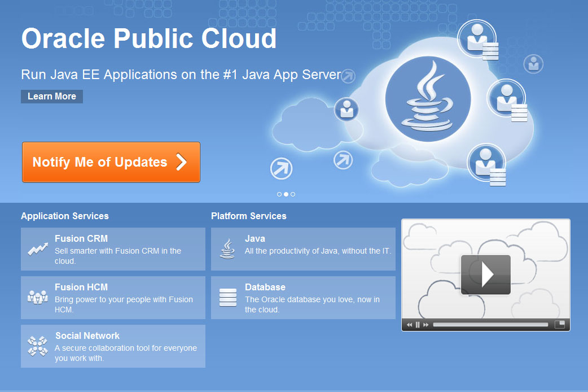This screenshot has width=588, height=392.
Task: Open the Fusion CRM service card
Action: click(x=113, y=249)
